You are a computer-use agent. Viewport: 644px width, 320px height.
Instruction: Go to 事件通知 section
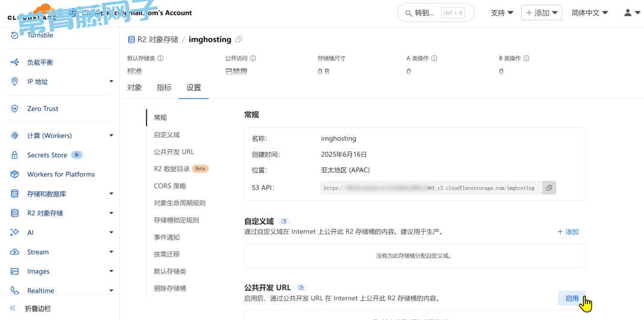(x=167, y=237)
